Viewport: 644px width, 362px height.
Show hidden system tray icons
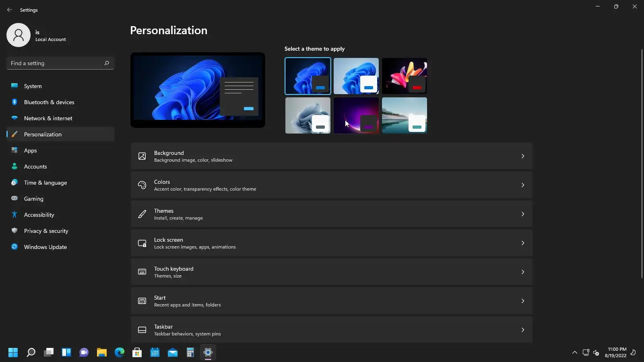pos(575,352)
